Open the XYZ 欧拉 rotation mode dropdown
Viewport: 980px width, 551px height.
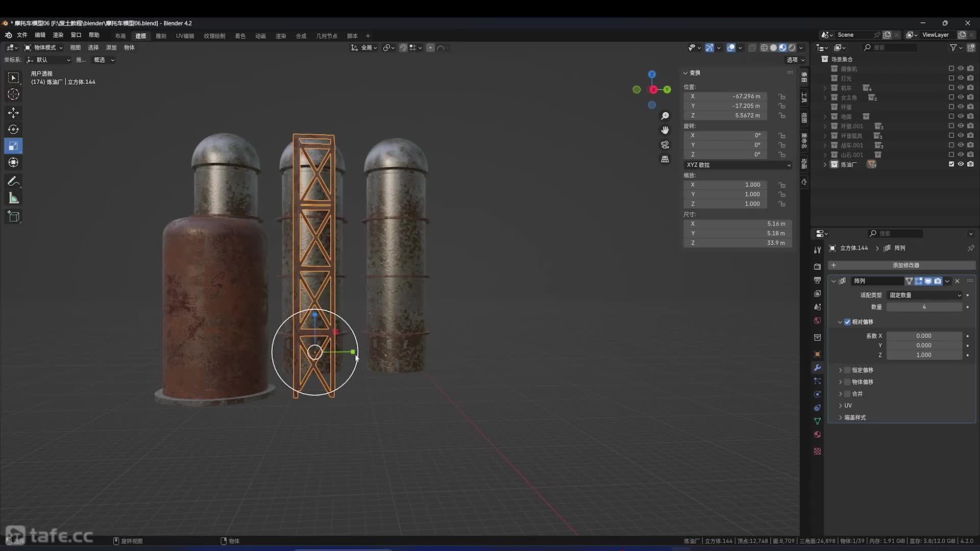738,165
